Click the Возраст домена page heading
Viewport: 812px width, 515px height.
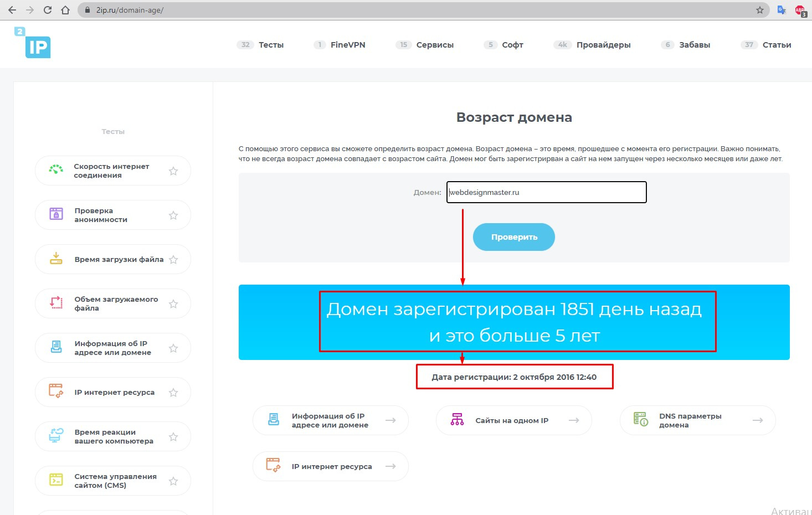click(514, 117)
